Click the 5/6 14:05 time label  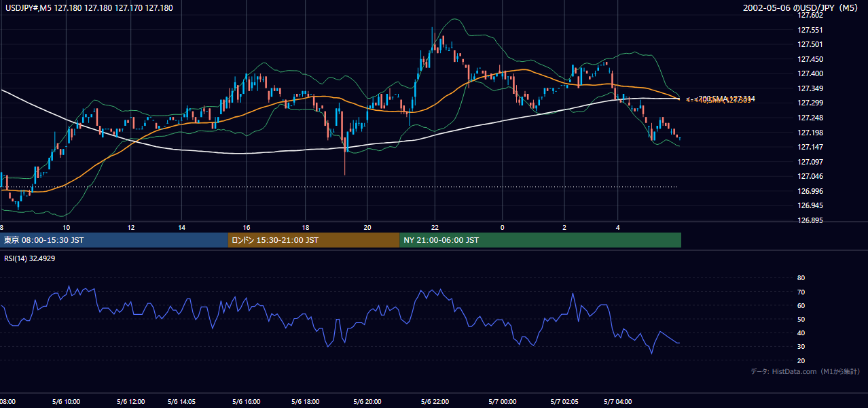(x=181, y=401)
